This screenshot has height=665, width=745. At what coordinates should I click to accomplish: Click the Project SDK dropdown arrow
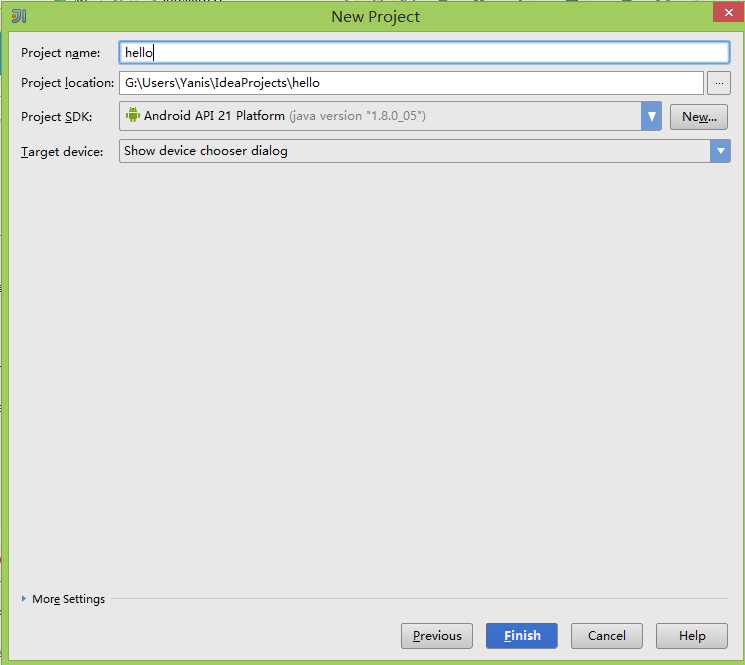(651, 116)
